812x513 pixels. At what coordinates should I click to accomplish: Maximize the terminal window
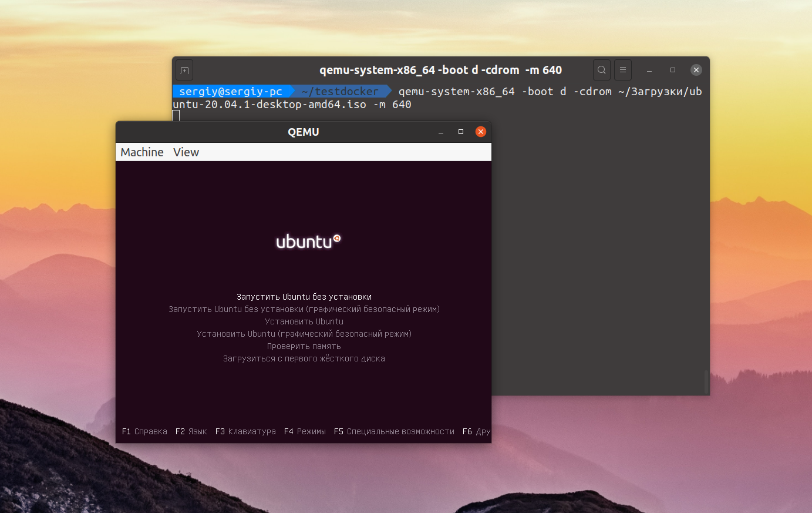pos(673,70)
